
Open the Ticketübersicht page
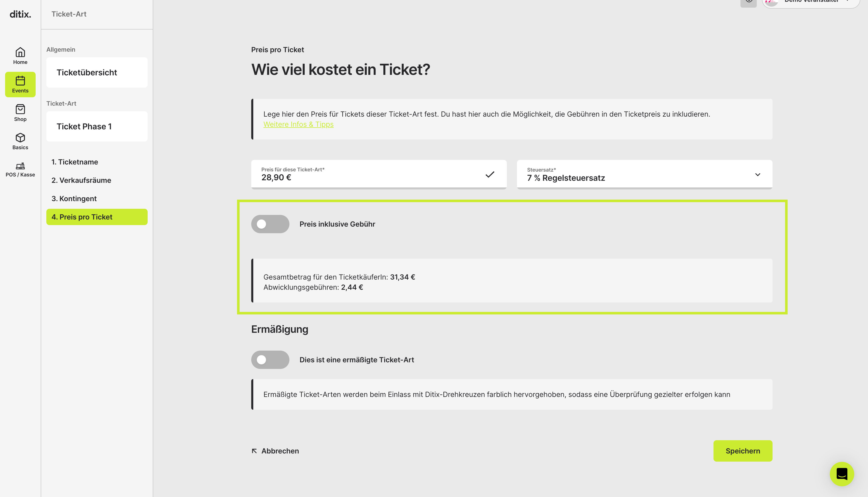(97, 72)
